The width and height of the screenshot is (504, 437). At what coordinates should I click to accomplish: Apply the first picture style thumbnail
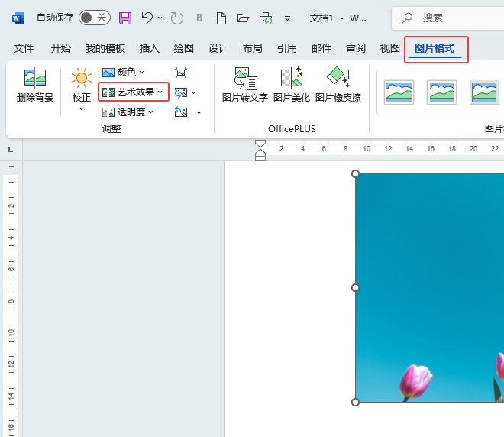pyautogui.click(x=399, y=92)
